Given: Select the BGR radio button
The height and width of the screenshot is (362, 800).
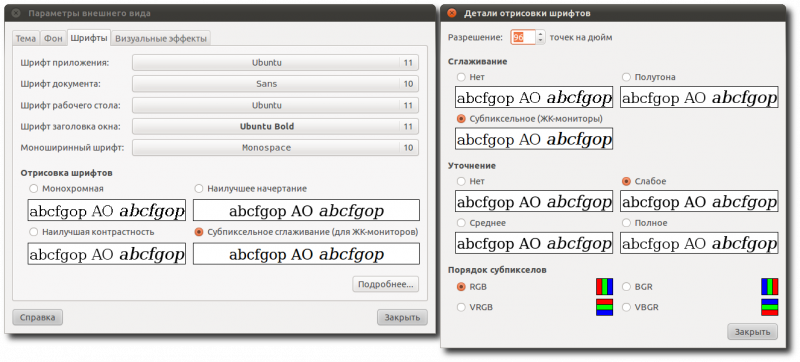Looking at the screenshot, I should click(x=627, y=287).
